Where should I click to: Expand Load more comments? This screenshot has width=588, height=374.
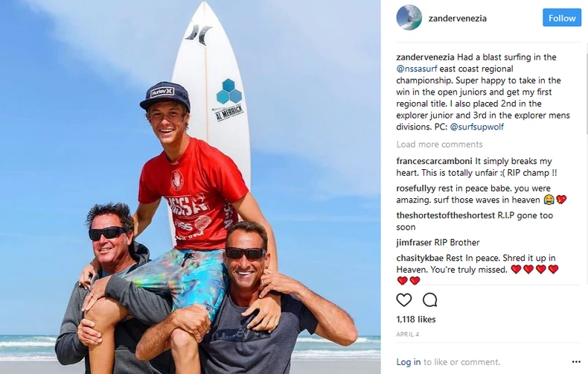[439, 145]
